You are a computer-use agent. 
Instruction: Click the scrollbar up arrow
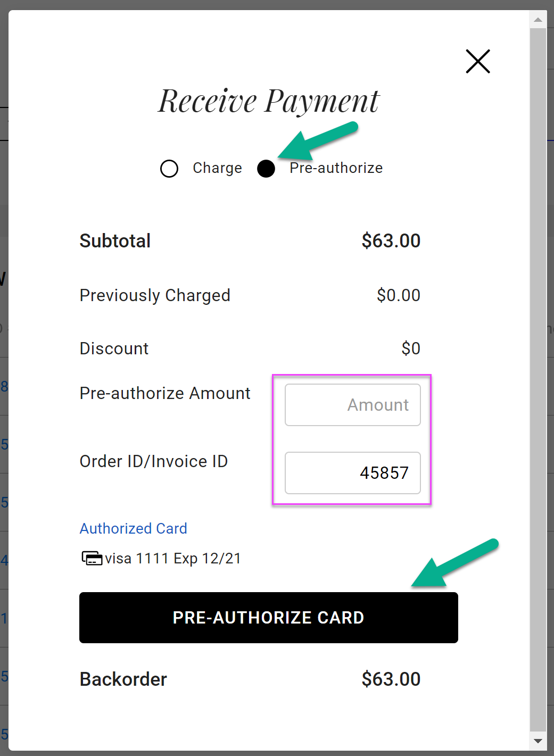[x=538, y=20]
